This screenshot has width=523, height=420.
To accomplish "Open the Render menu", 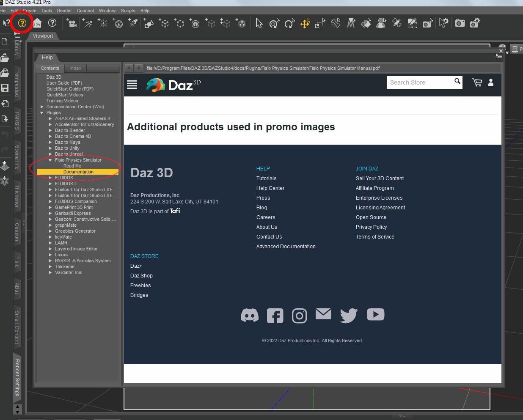I will pos(64,11).
